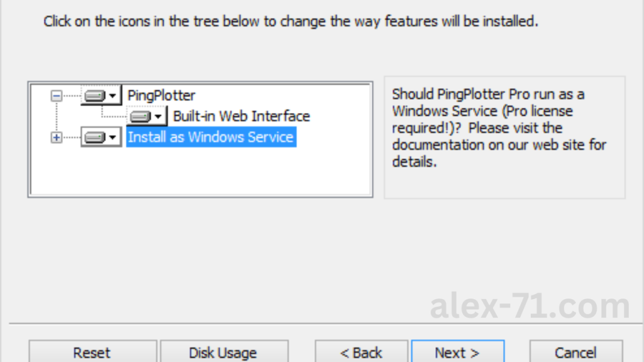The width and height of the screenshot is (644, 362).
Task: Select the Built-in Web Interface feature
Action: coord(241,116)
